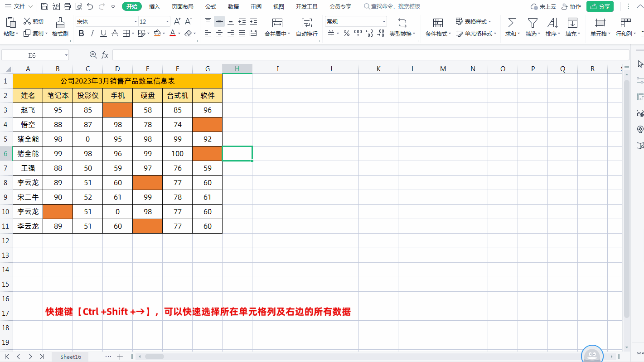Decrease font size with A- icon
Image resolution: width=644 pixels, height=362 pixels.
(189, 21)
